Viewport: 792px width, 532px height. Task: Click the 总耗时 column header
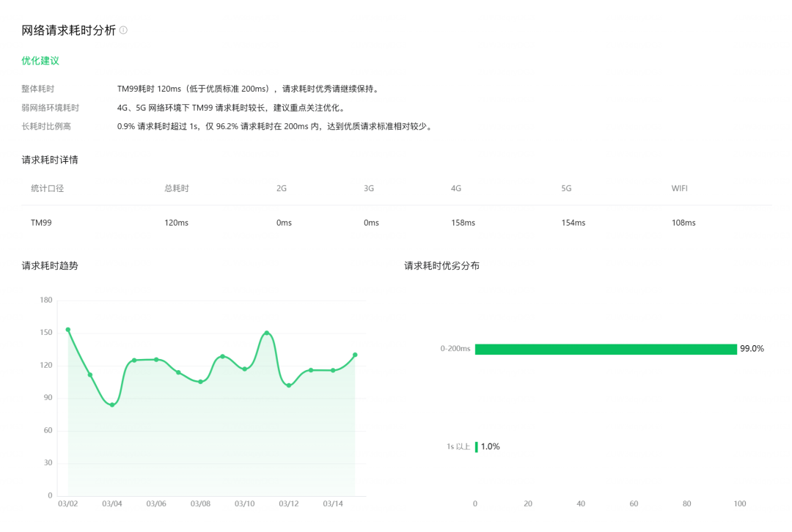pyautogui.click(x=177, y=188)
